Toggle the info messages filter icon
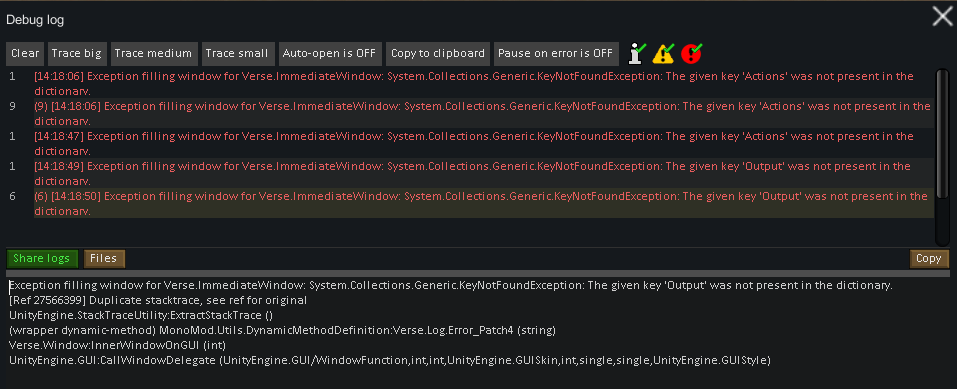Image resolution: width=957 pixels, height=389 pixels. [638, 53]
